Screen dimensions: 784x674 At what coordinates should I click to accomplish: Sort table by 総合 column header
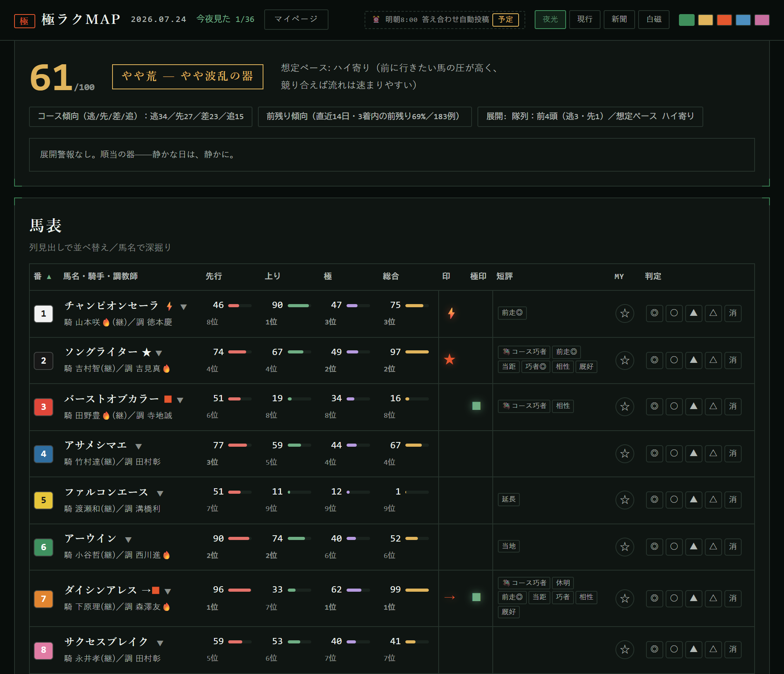(x=390, y=276)
